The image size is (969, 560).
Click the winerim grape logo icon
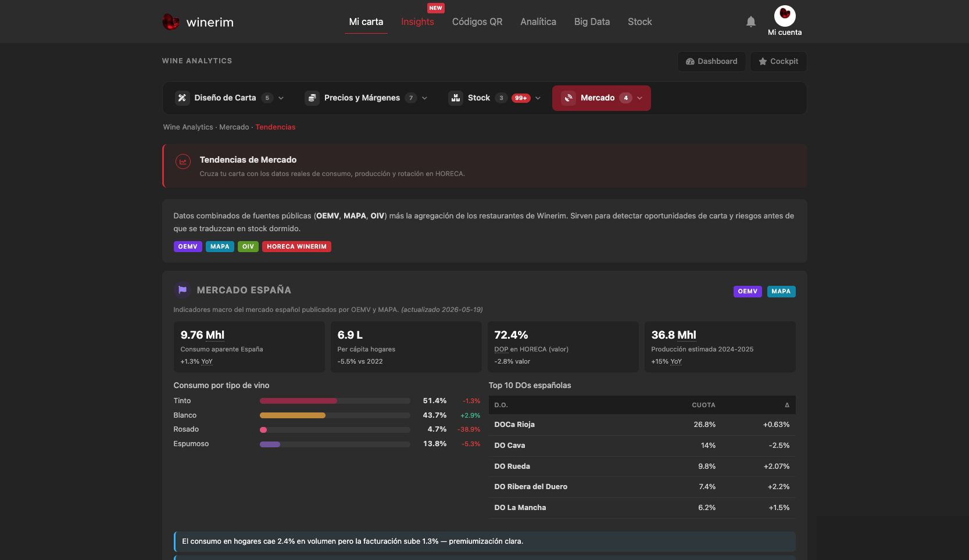point(170,22)
